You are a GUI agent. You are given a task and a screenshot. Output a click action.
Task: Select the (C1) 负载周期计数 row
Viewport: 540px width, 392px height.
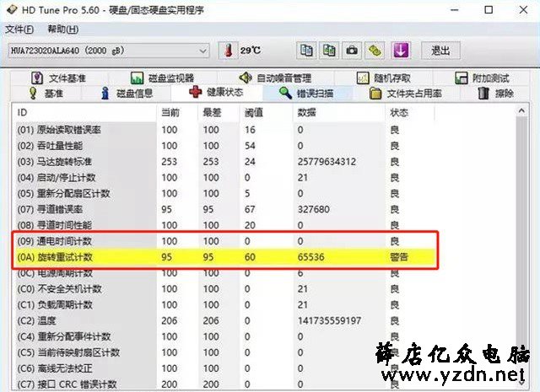pos(224,304)
